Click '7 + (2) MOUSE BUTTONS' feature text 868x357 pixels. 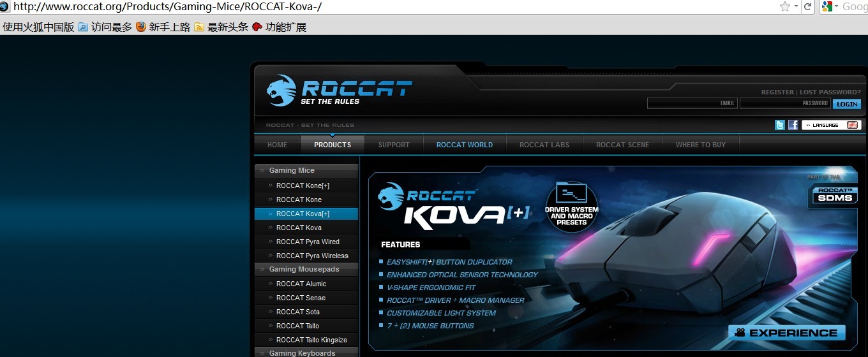(x=430, y=326)
